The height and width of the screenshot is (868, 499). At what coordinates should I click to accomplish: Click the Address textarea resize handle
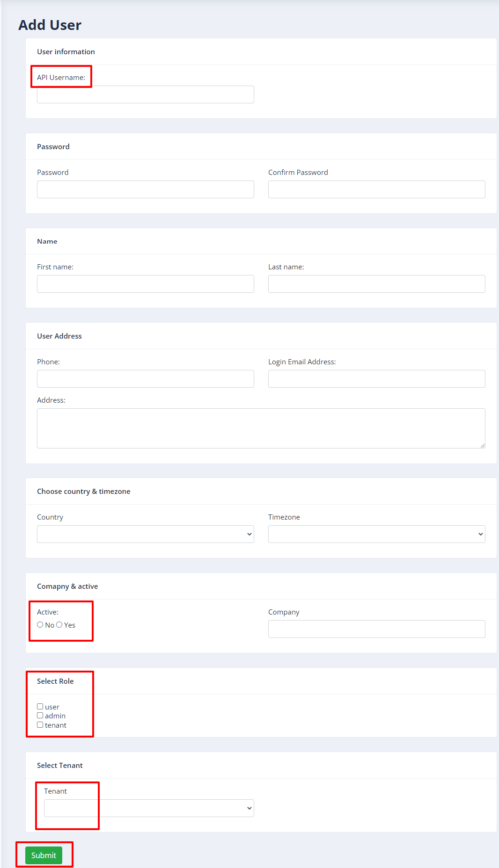coord(482,445)
